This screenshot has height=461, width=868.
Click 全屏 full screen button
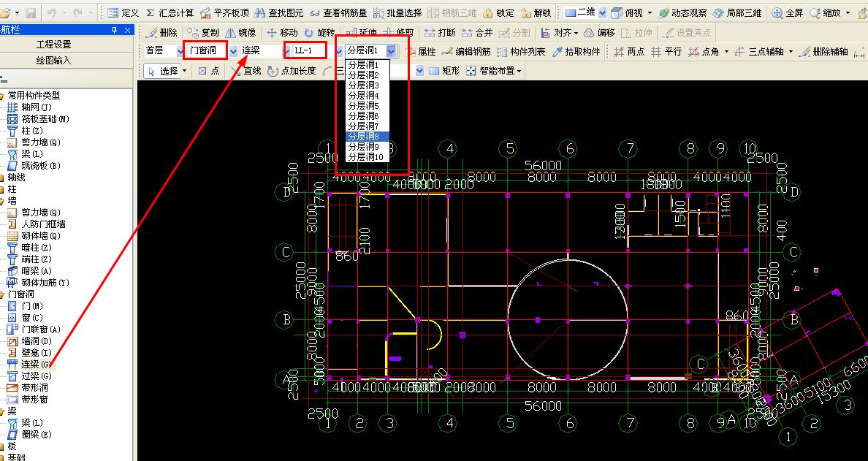click(x=787, y=12)
